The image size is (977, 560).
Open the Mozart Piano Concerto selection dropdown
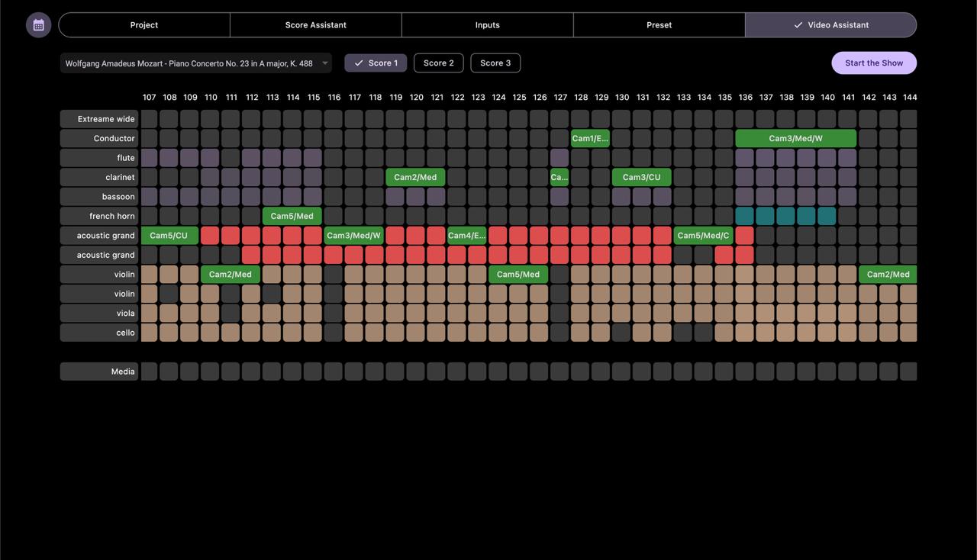coord(195,63)
